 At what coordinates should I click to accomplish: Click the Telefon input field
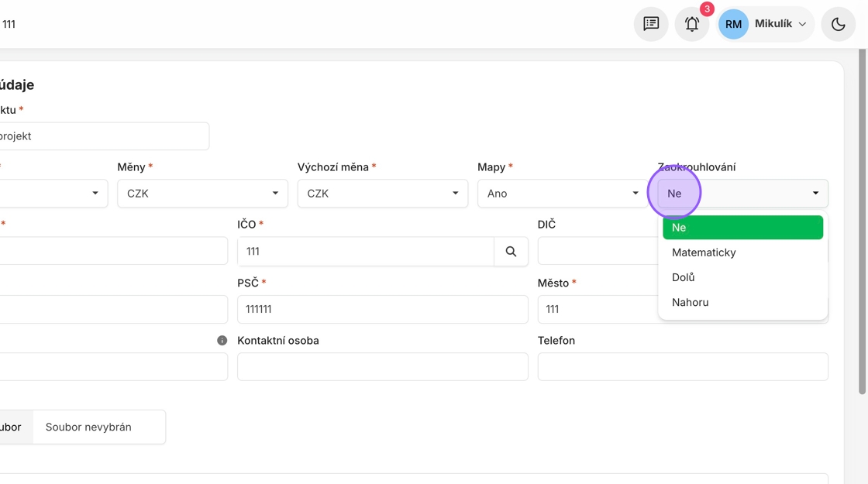click(x=683, y=366)
